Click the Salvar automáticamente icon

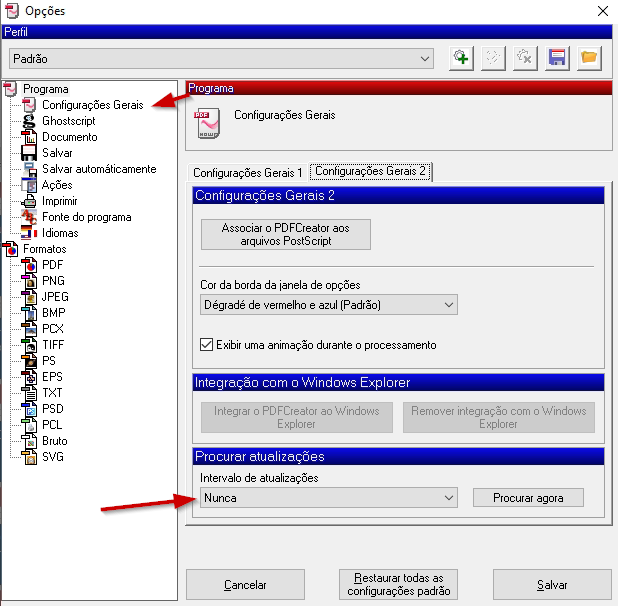29,169
